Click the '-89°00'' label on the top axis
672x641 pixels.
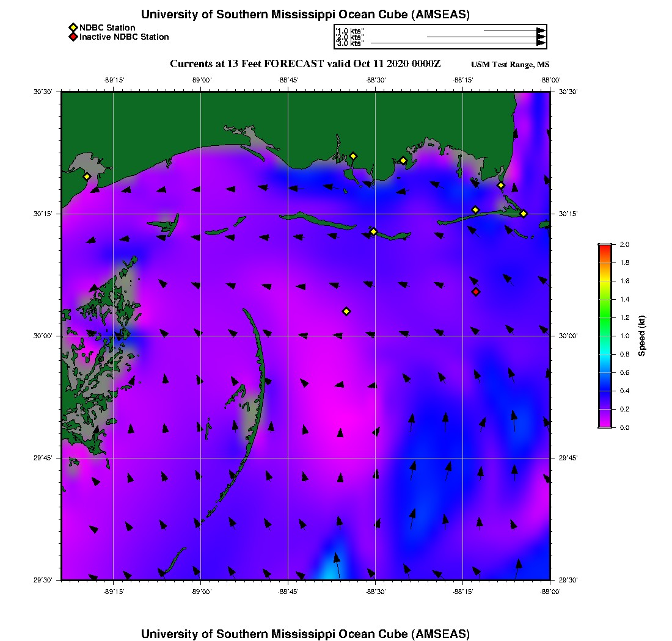[201, 80]
